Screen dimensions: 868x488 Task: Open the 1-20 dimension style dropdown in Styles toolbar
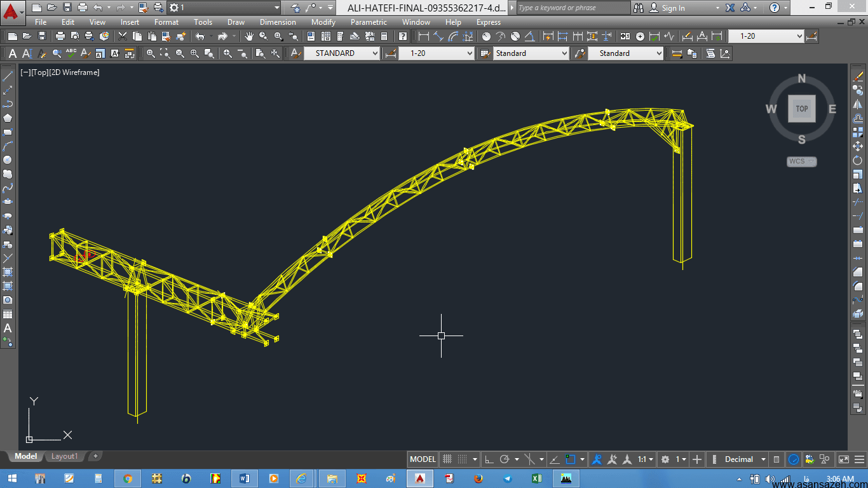click(437, 53)
